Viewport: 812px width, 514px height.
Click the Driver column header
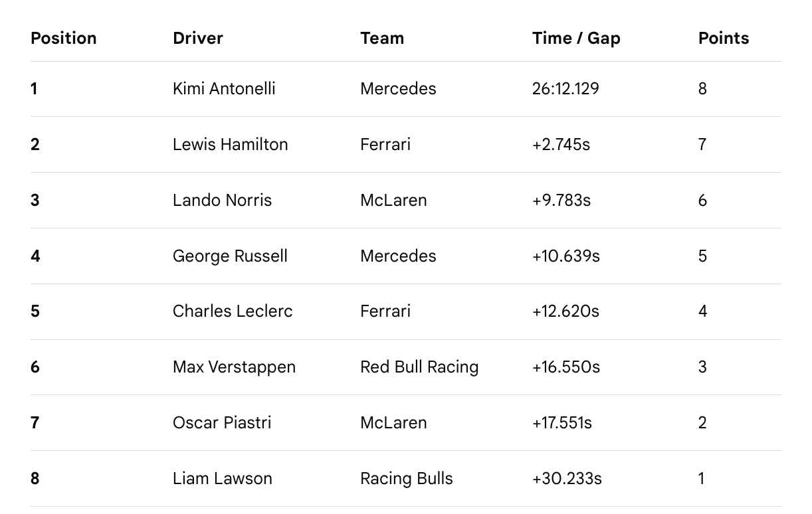point(198,38)
